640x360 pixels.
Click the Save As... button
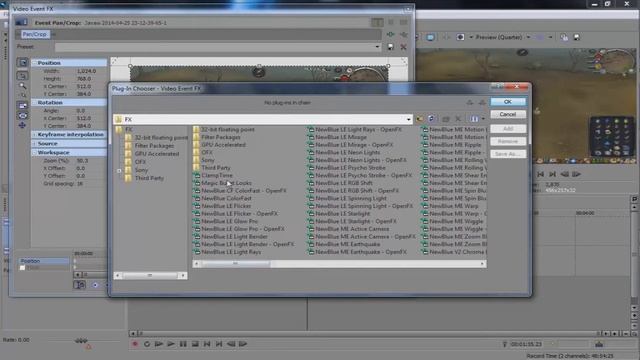[508, 154]
